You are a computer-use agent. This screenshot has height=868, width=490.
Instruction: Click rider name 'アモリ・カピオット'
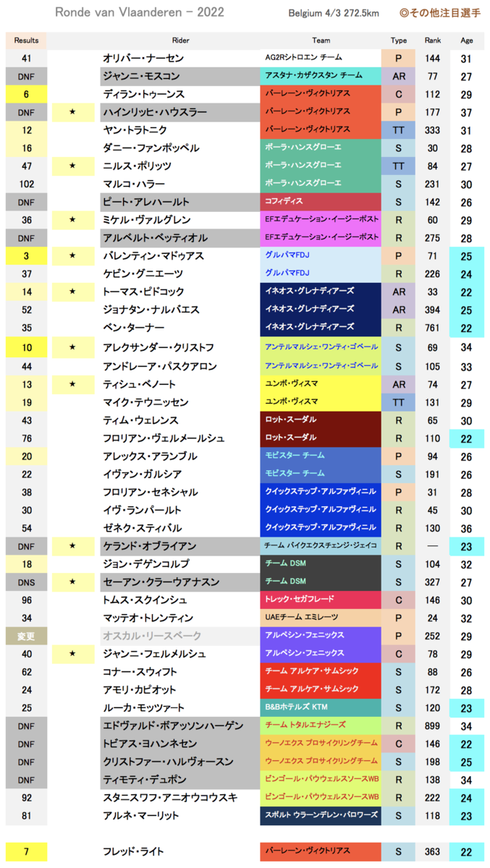[x=140, y=690]
